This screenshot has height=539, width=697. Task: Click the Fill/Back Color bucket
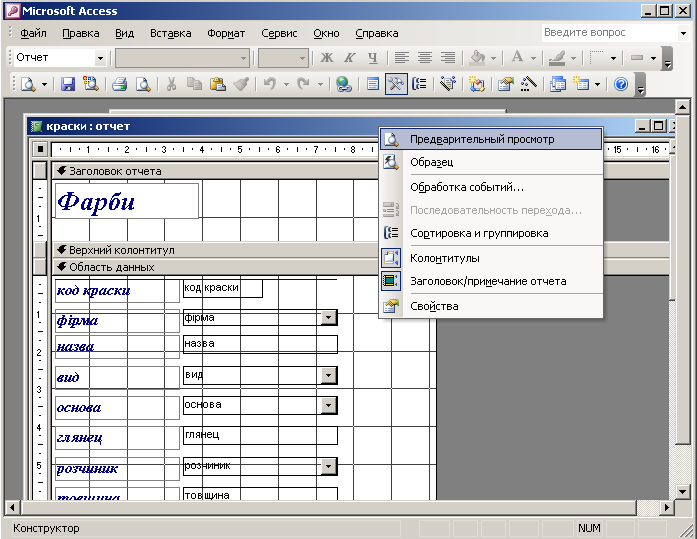(477, 57)
